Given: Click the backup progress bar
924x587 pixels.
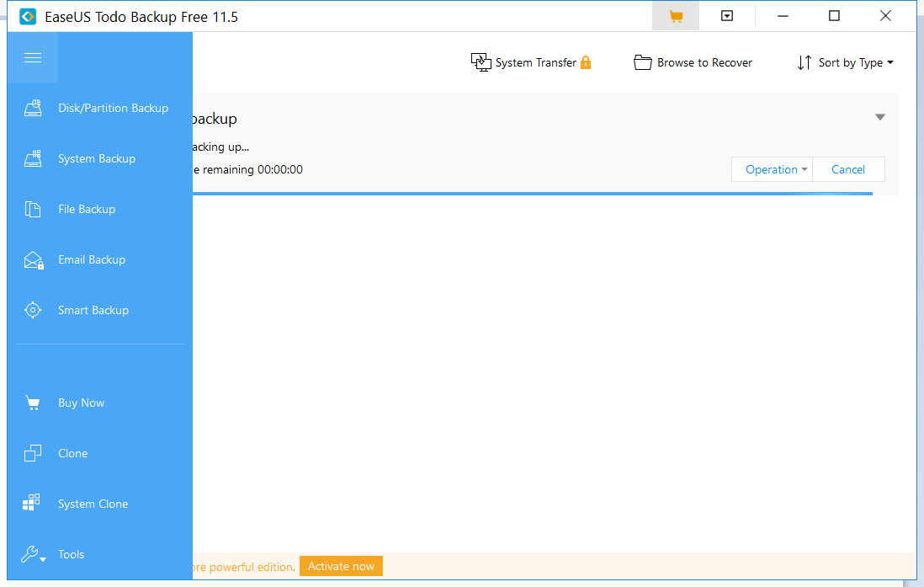Looking at the screenshot, I should tap(532, 193).
